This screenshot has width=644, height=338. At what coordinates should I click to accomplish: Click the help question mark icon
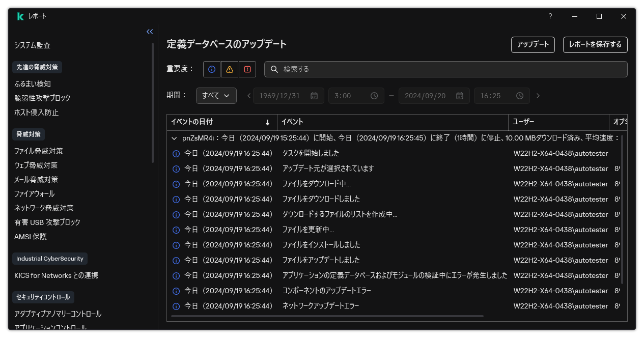(550, 16)
